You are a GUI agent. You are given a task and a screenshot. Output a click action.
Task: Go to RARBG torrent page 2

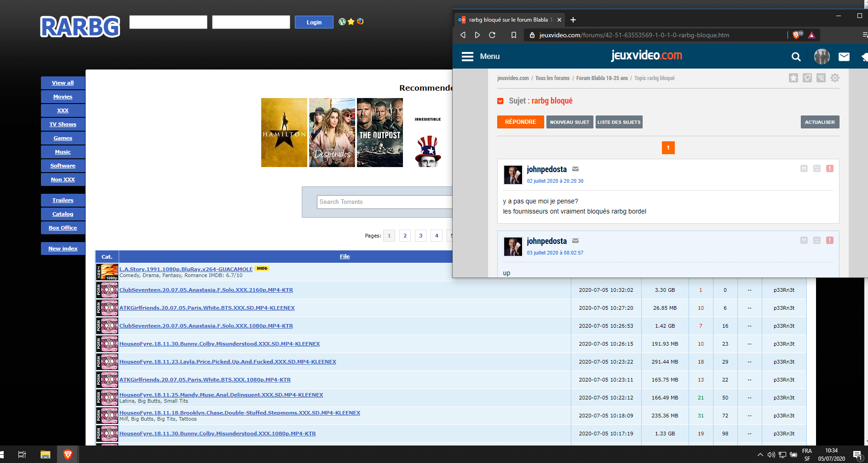[405, 236]
